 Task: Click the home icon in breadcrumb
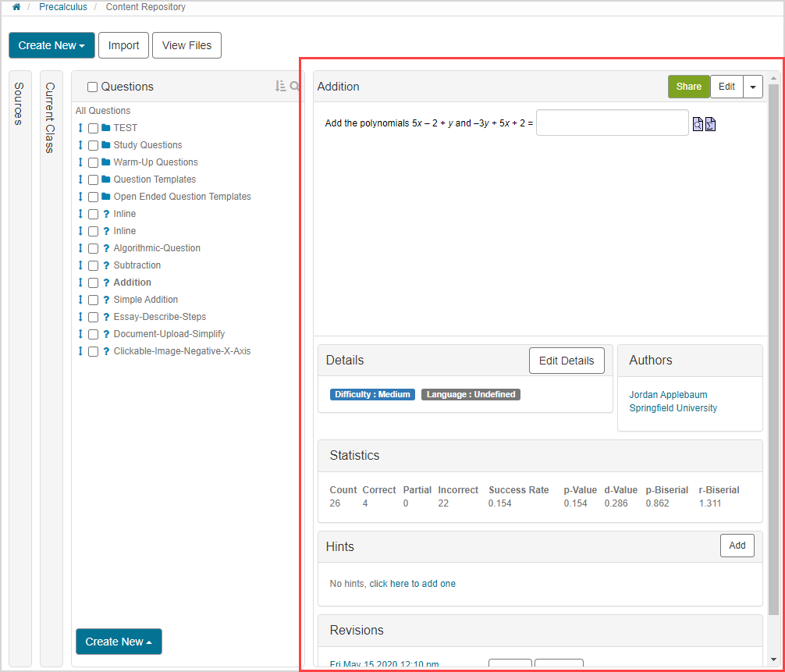click(16, 7)
